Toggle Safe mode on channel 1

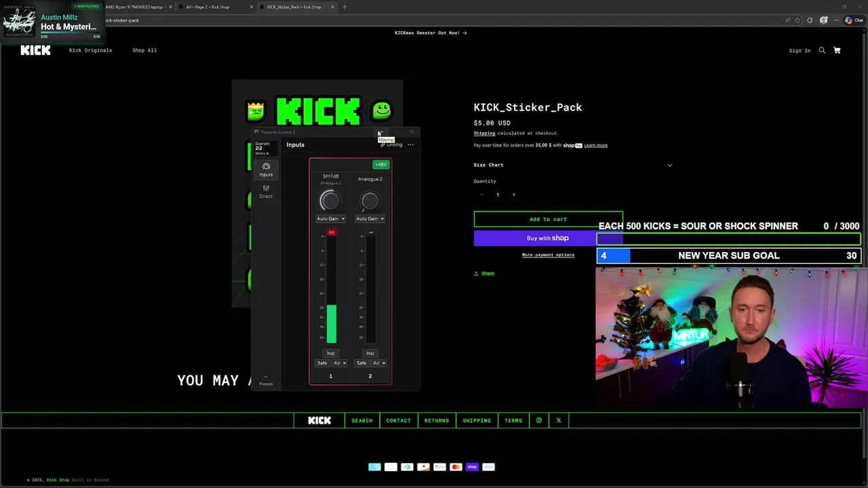(x=322, y=363)
